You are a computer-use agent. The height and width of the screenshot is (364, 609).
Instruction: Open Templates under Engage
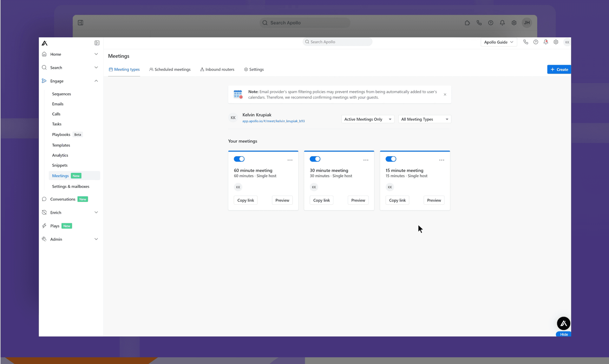pyautogui.click(x=61, y=145)
